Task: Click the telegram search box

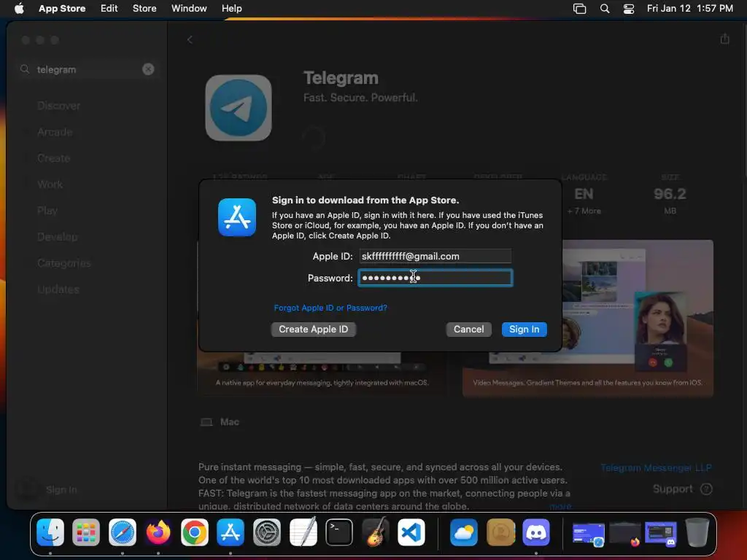Action: click(x=88, y=69)
